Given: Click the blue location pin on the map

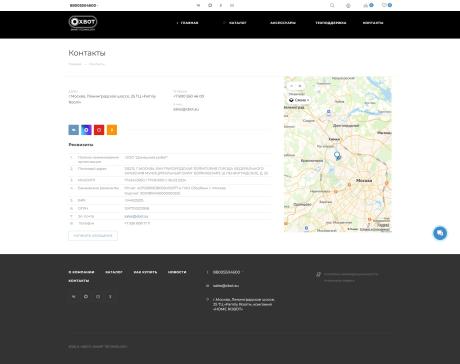Looking at the screenshot, I should (337, 155).
